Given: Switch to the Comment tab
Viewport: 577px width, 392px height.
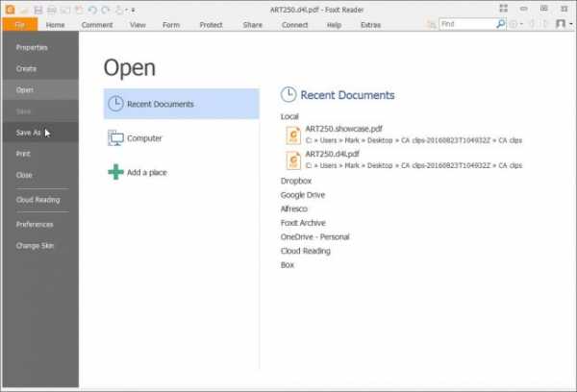Looking at the screenshot, I should (97, 25).
